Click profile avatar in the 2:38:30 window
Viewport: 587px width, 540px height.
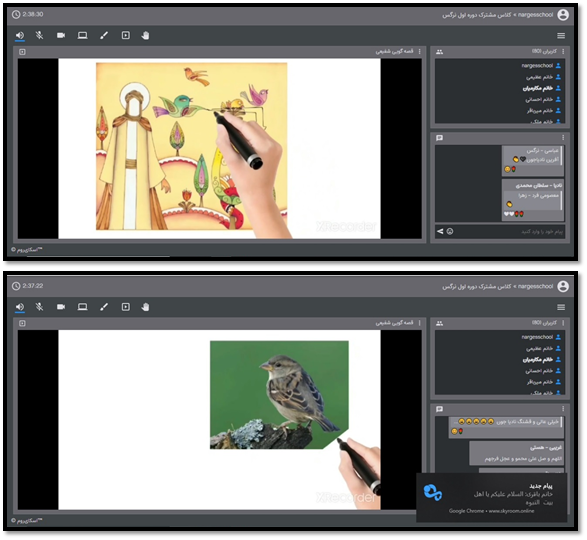(x=563, y=15)
